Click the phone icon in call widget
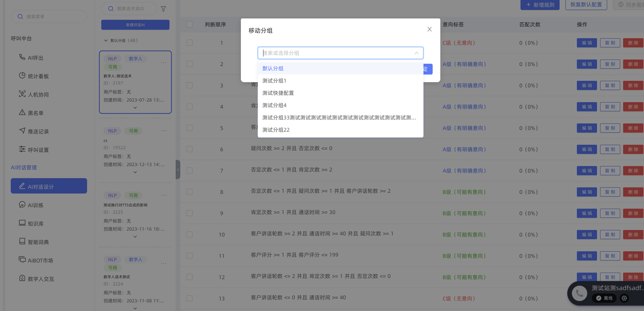 [x=579, y=293]
